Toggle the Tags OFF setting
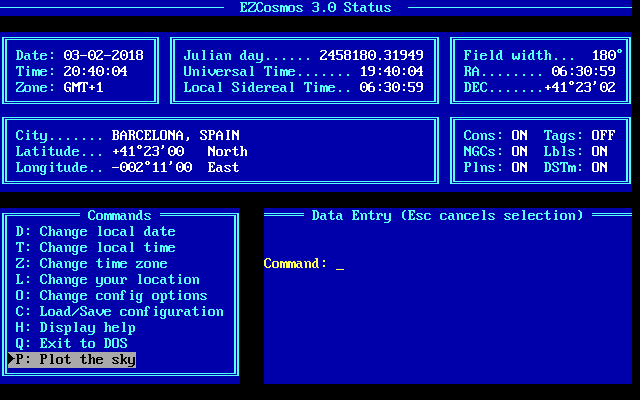This screenshot has height=400, width=640. click(x=579, y=136)
